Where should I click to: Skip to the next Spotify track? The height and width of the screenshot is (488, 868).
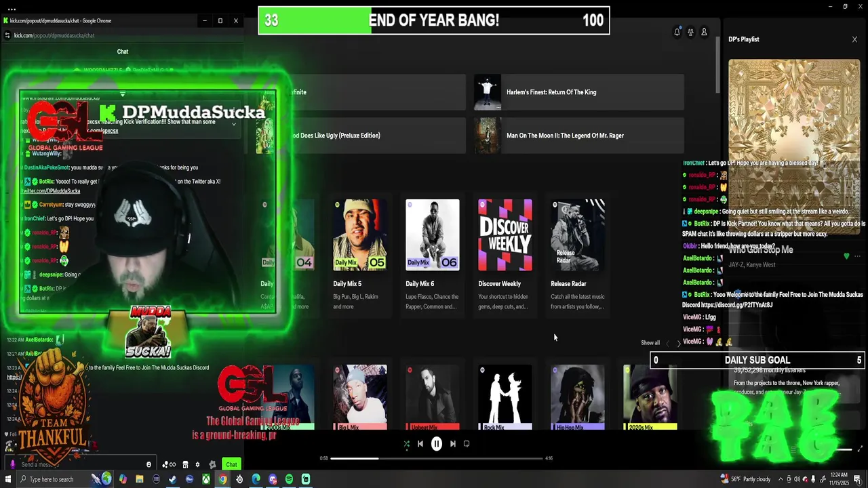tap(453, 444)
